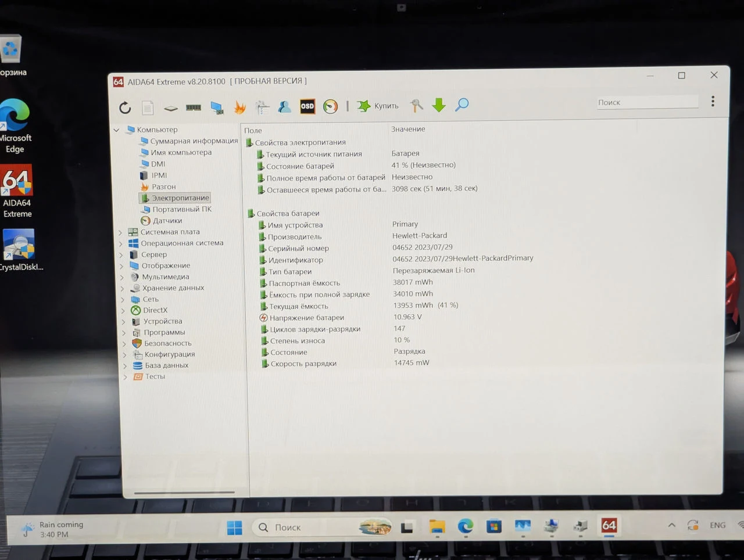This screenshot has height=560, width=744.
Task: Click the Поиск field in AIDA64 toolbar
Action: (648, 102)
